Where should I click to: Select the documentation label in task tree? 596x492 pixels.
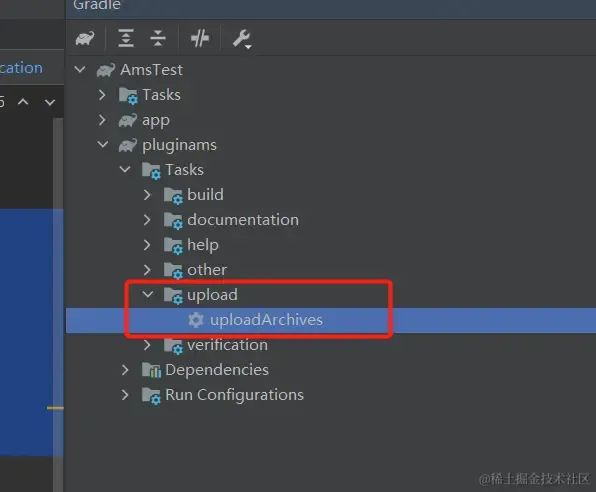click(x=243, y=220)
